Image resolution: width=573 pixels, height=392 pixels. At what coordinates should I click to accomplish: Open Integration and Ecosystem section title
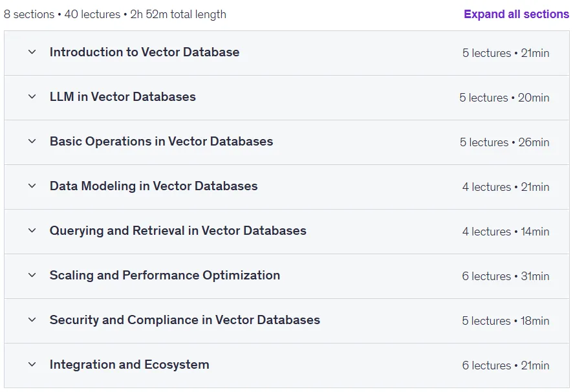(129, 365)
